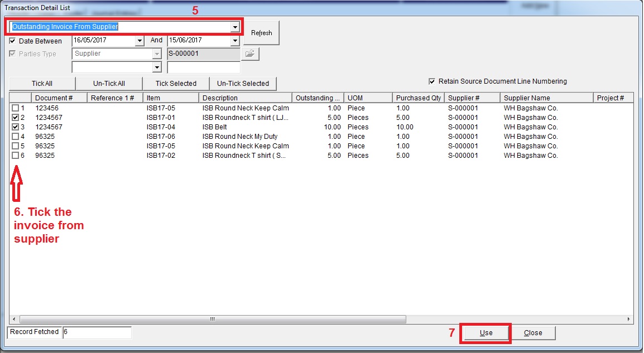Tick the checkbox for row 6
Viewport: 644px width, 353px height.
click(x=15, y=156)
